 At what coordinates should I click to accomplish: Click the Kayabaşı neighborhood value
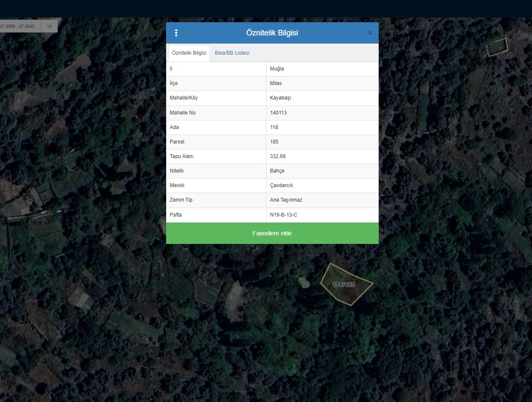(x=281, y=98)
